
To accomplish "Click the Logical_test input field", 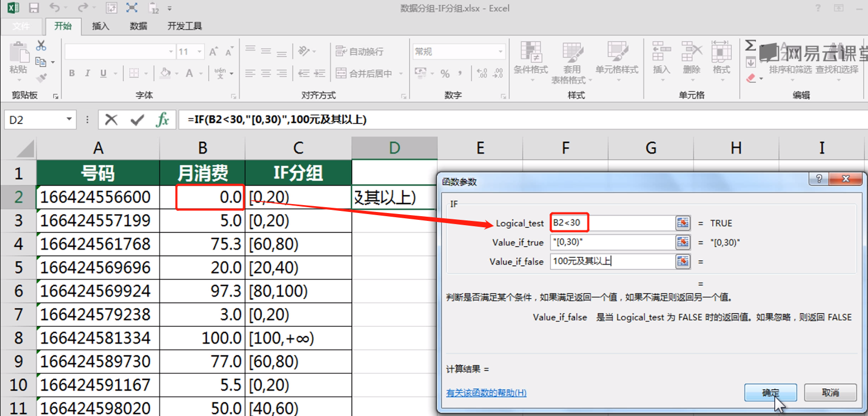I will (x=612, y=223).
